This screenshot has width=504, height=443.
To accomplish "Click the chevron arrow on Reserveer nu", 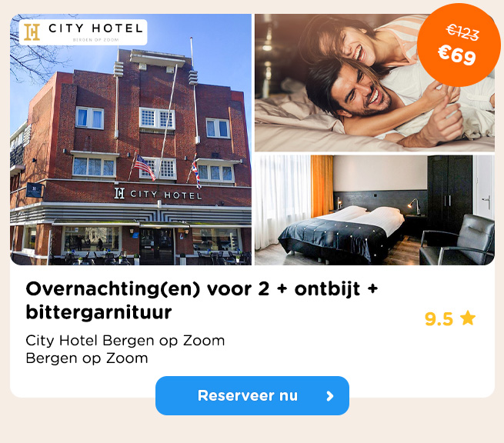I will tap(330, 396).
